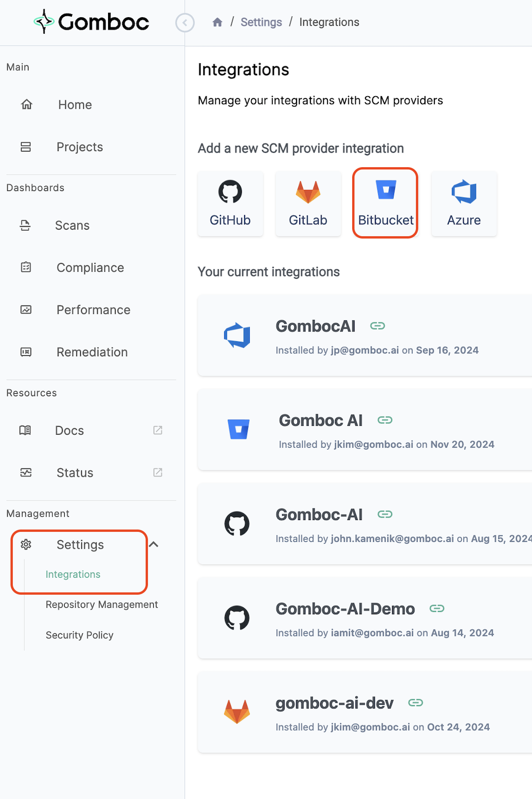Add a GitLab integration

coord(308,203)
